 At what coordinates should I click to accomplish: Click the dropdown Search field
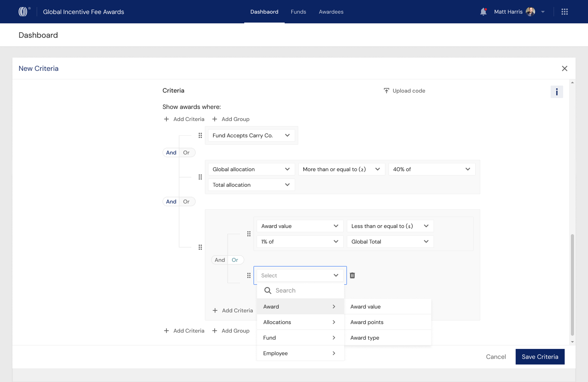(x=300, y=291)
